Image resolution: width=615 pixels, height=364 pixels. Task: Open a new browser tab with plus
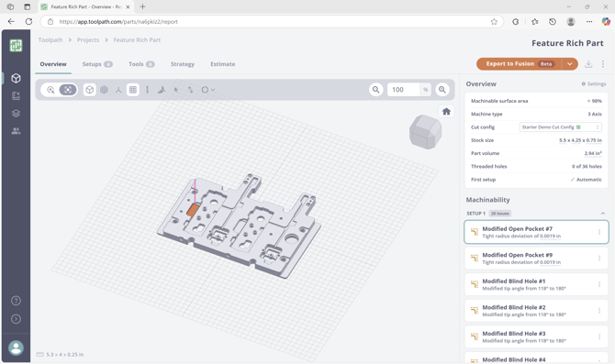[143, 6]
